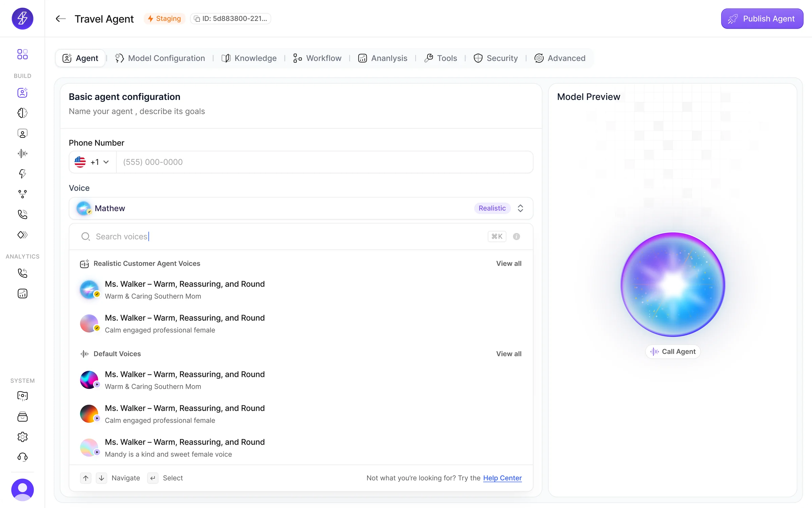The width and height of the screenshot is (812, 508).
Task: Open the headset support icon under System
Action: pos(22,457)
